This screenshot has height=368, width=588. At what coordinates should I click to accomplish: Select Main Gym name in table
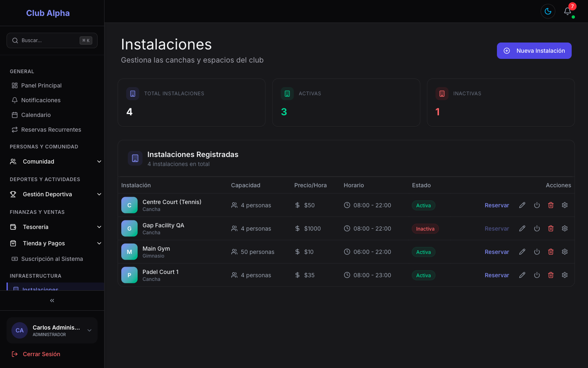pos(156,249)
